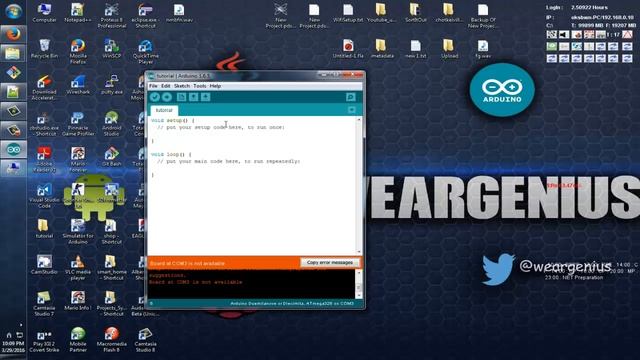The image size is (640, 360).
Task: Open the Serial Monitor magnifier icon
Action: [351, 97]
